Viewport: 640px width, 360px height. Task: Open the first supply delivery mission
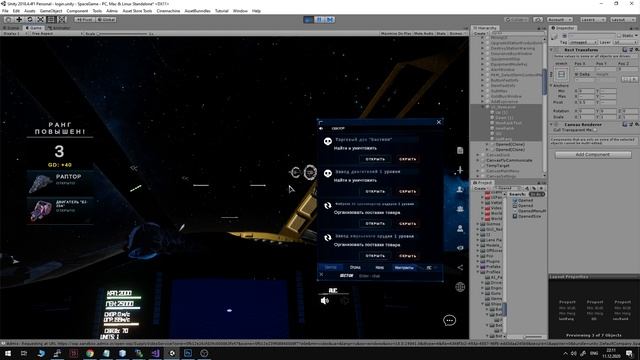[x=375, y=223]
